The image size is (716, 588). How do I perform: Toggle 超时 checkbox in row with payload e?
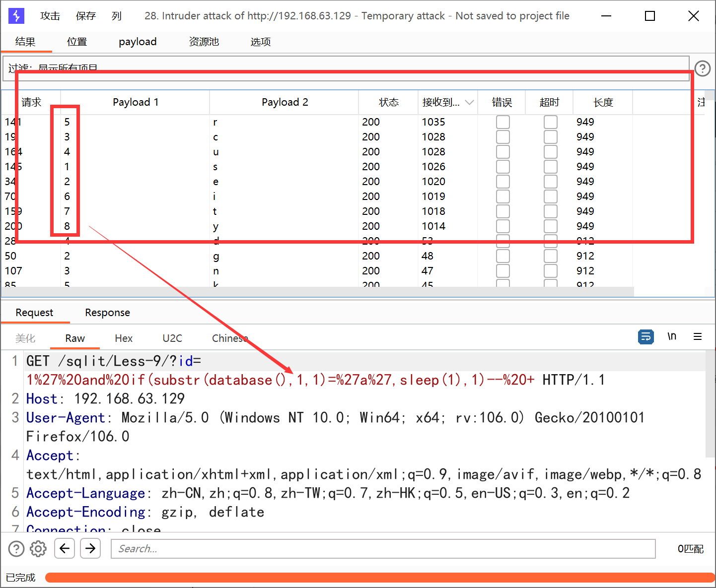(551, 182)
